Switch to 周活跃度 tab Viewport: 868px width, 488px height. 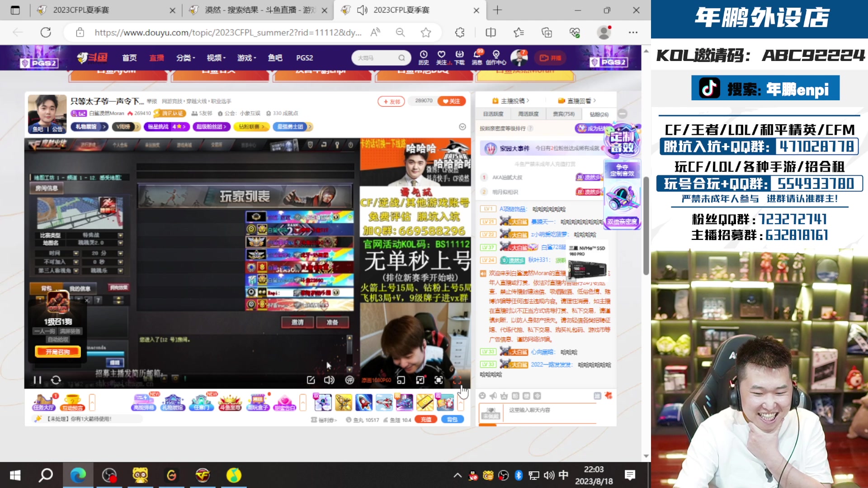528,114
